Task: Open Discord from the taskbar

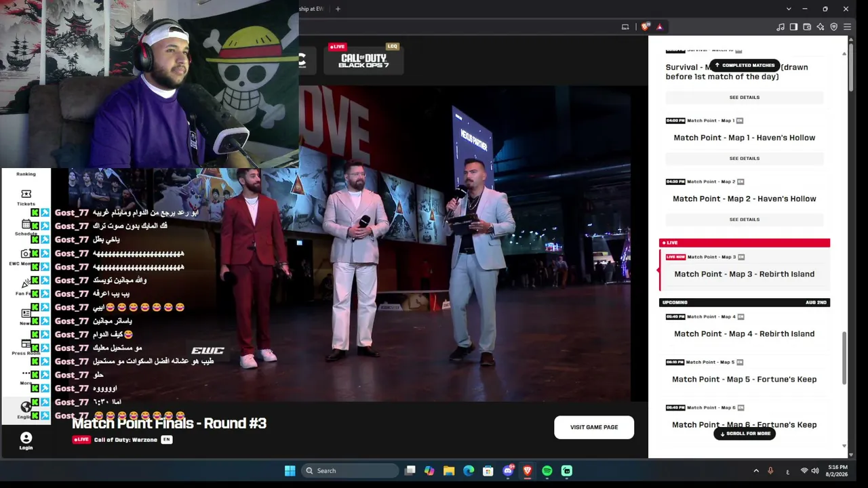Action: pos(508,471)
